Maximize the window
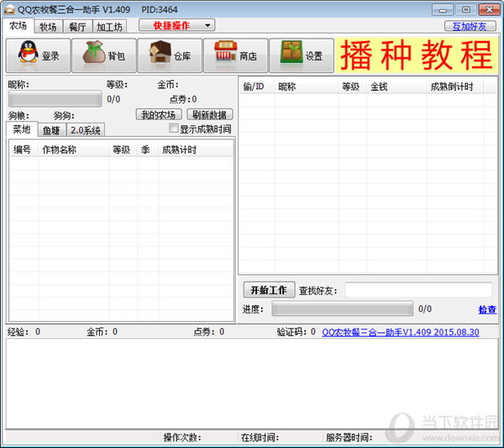Screen dimensions: 504x448 coord(465,10)
